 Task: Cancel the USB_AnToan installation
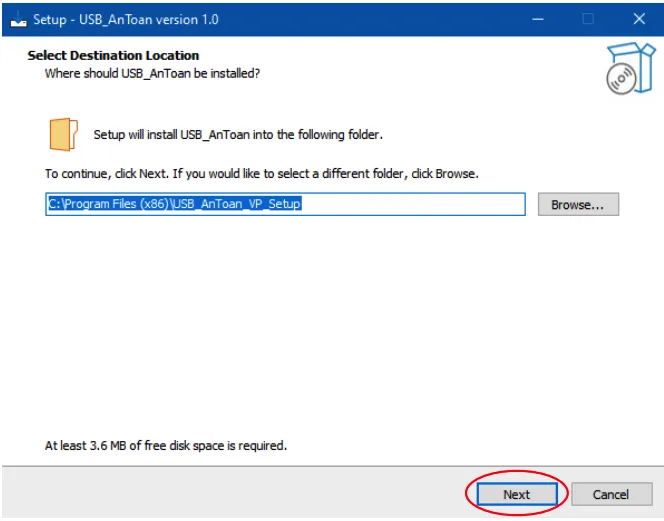(x=610, y=494)
